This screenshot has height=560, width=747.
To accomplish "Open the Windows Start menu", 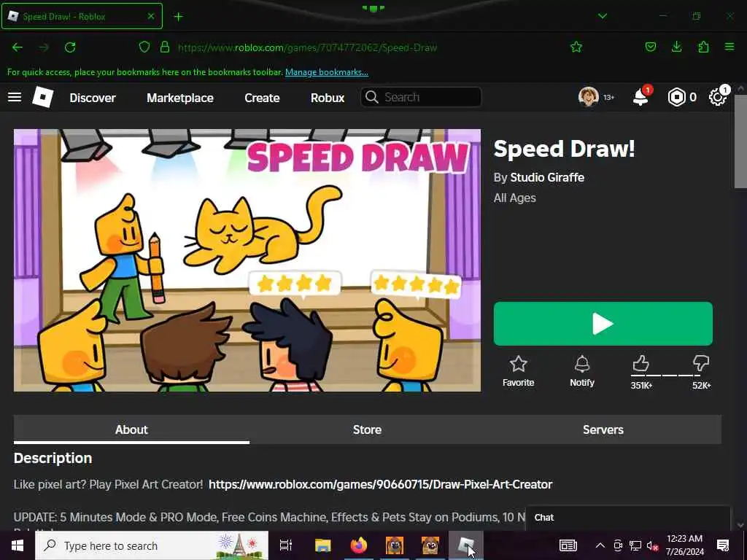I will (x=18, y=545).
